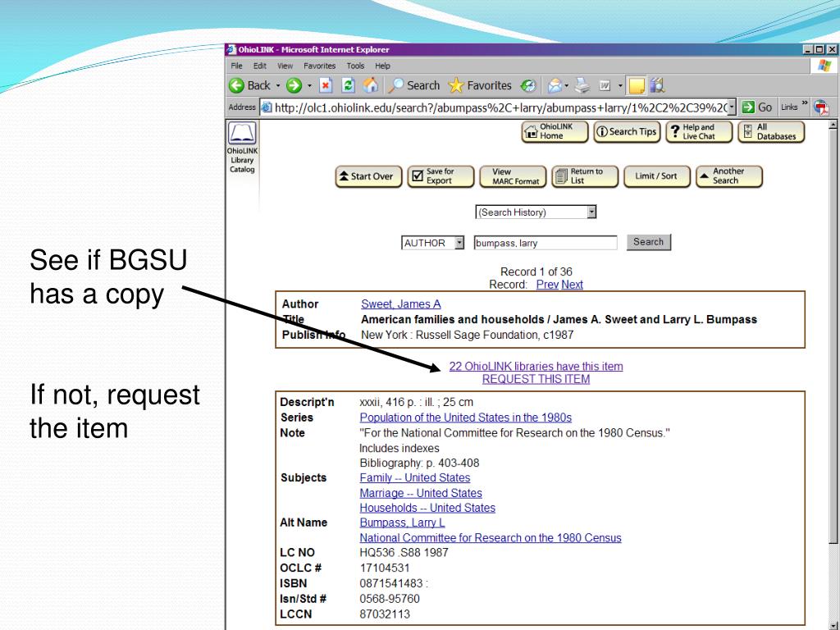Open subject 'Marriage -- United States'
Viewport: 840px width, 630px height.
point(421,493)
